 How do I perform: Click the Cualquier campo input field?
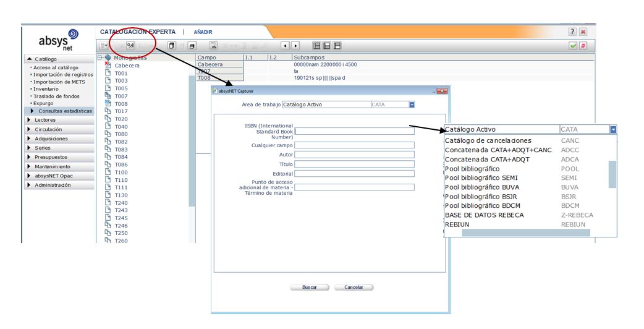tap(354, 145)
